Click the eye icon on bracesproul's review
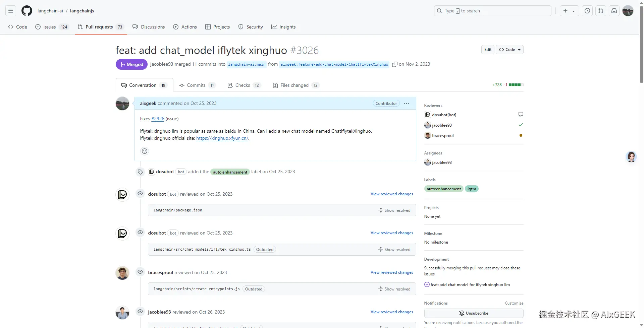The image size is (644, 328). pyautogui.click(x=140, y=272)
